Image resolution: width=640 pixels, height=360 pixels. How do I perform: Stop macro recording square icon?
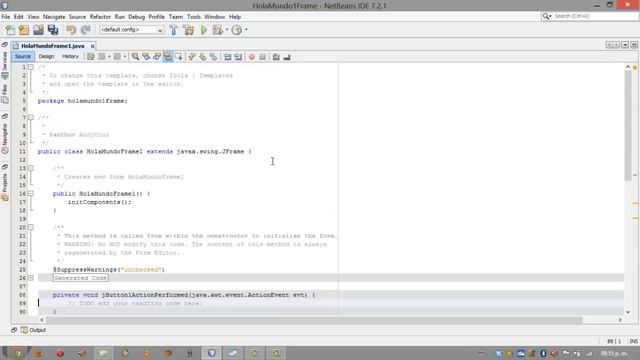click(262, 57)
